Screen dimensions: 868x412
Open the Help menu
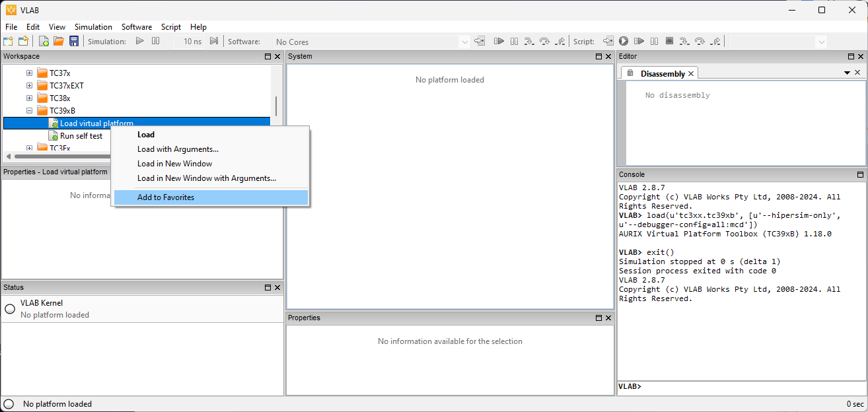click(198, 27)
